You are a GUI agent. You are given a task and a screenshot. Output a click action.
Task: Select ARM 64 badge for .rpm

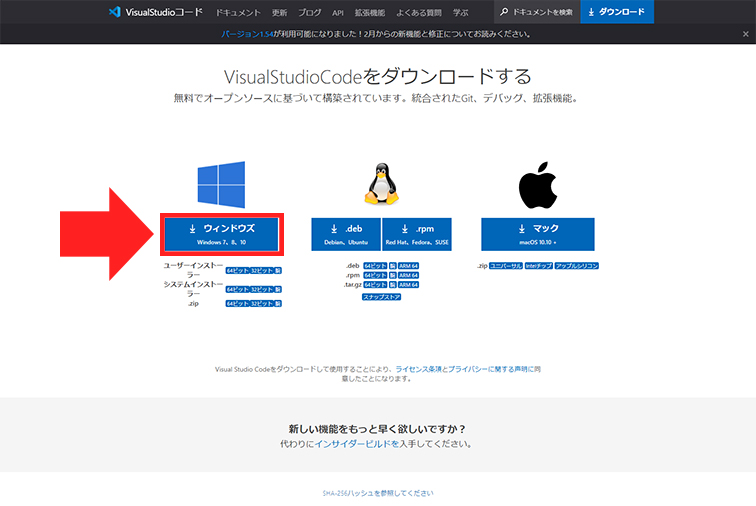click(408, 275)
